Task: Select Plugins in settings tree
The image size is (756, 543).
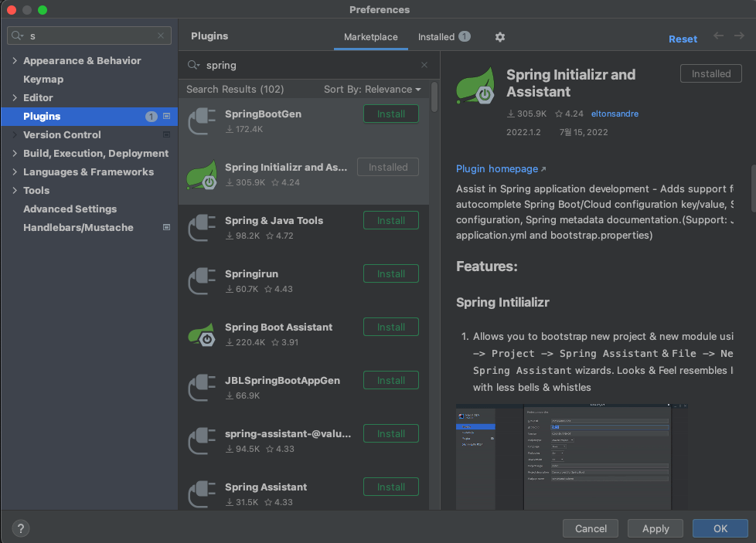Action: click(89, 116)
